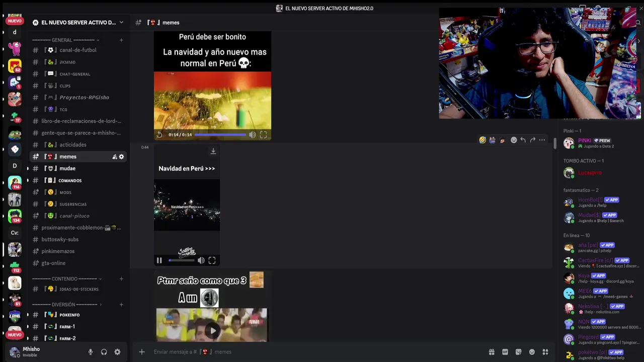The image size is (644, 362).
Task: Seek in the 0:14 video progress bar
Action: coord(220,135)
